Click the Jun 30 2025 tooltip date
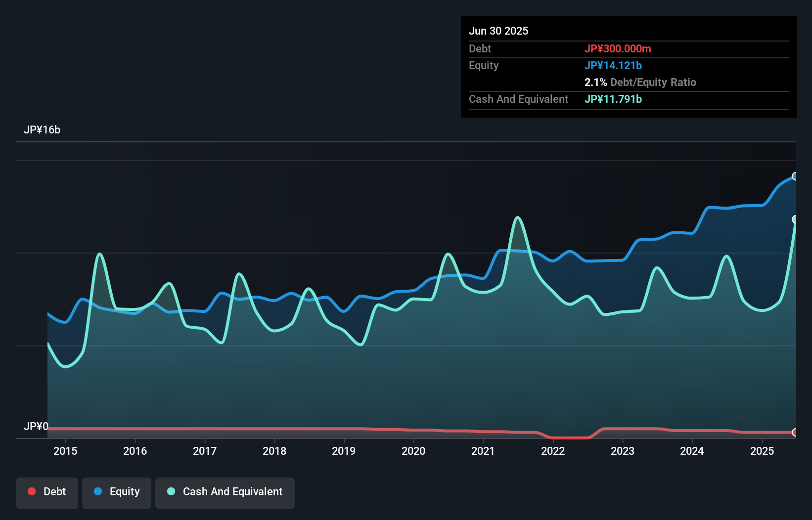This screenshot has height=520, width=812. coord(498,31)
